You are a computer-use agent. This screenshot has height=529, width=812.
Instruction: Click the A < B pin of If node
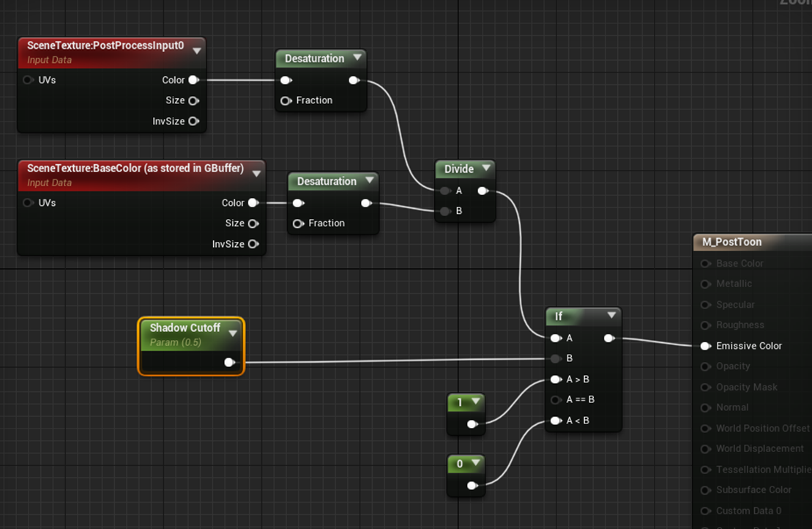coord(556,420)
